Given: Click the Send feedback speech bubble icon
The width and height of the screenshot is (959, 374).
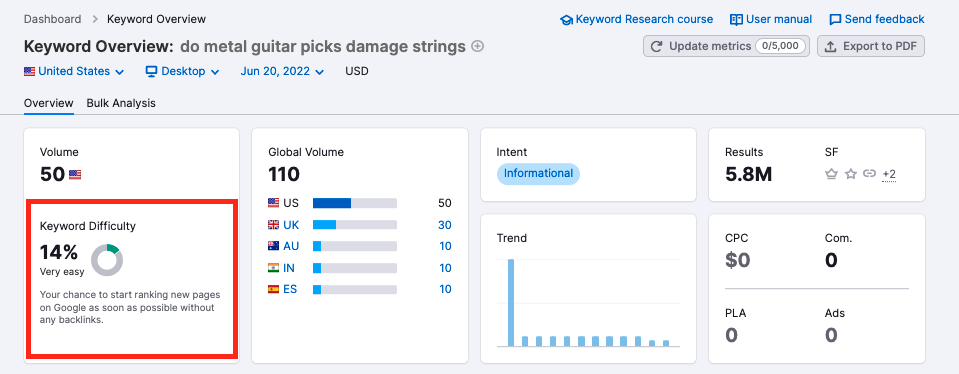Looking at the screenshot, I should tap(835, 20).
